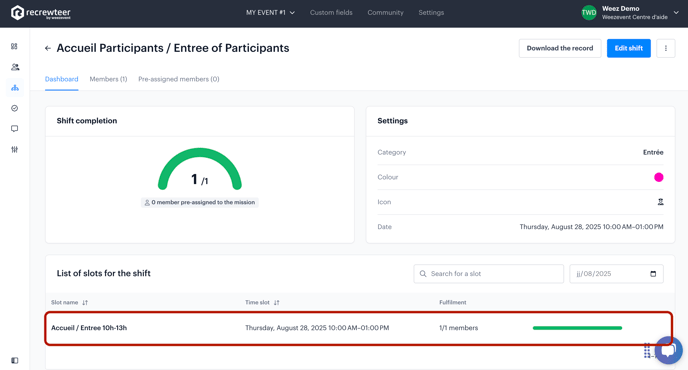Click the search magnifier icon
The width and height of the screenshot is (688, 370).
[x=423, y=274]
